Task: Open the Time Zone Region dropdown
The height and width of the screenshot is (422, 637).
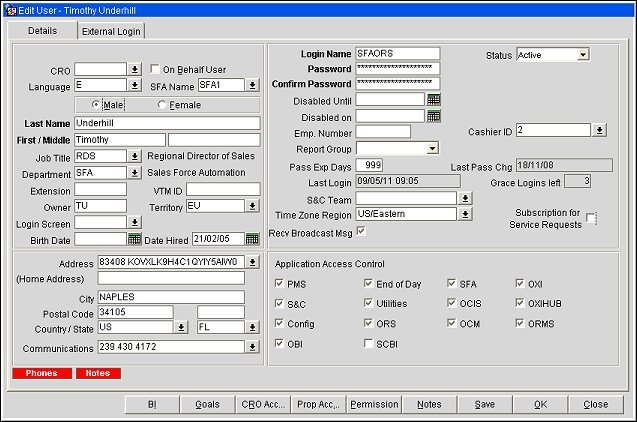Action: [x=465, y=214]
